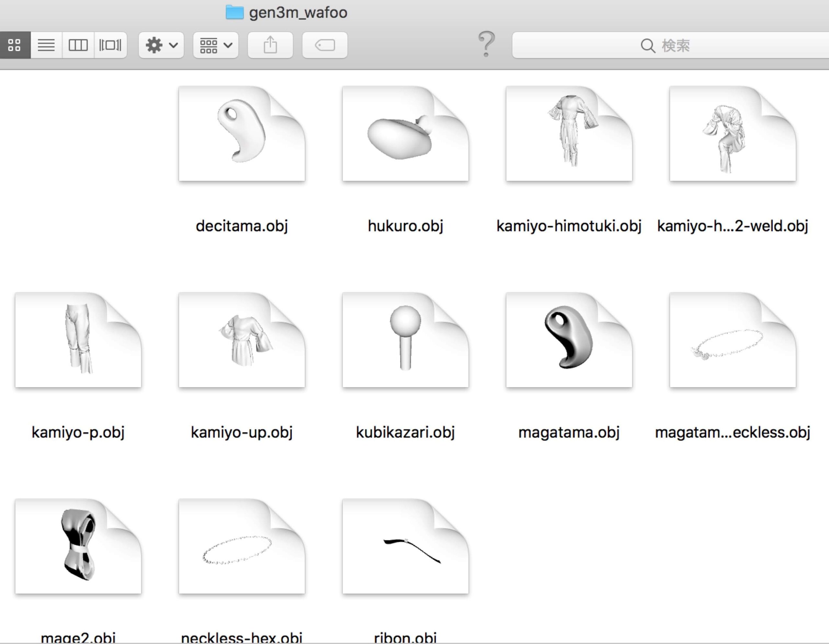Viewport: 829px width, 644px height.
Task: Select the magatama.obj file icon
Action: tap(569, 340)
